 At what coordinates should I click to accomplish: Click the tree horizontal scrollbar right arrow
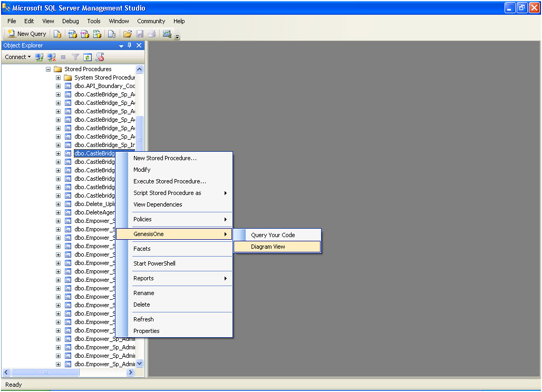130,373
